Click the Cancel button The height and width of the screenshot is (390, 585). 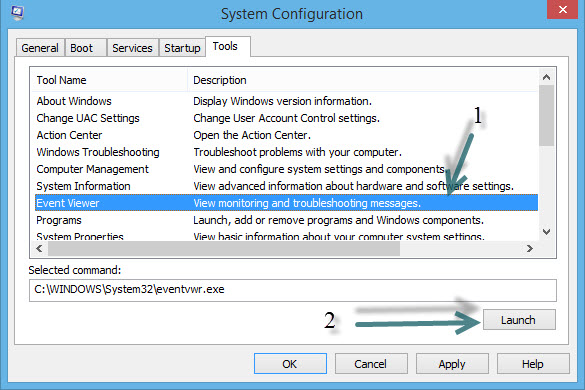point(371,364)
